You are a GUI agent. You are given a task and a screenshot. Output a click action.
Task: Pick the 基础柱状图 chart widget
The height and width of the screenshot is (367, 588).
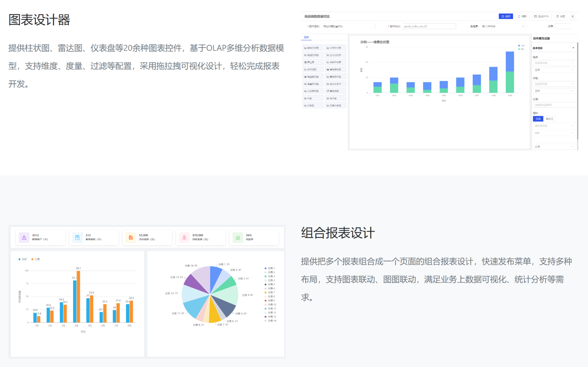pos(313,48)
